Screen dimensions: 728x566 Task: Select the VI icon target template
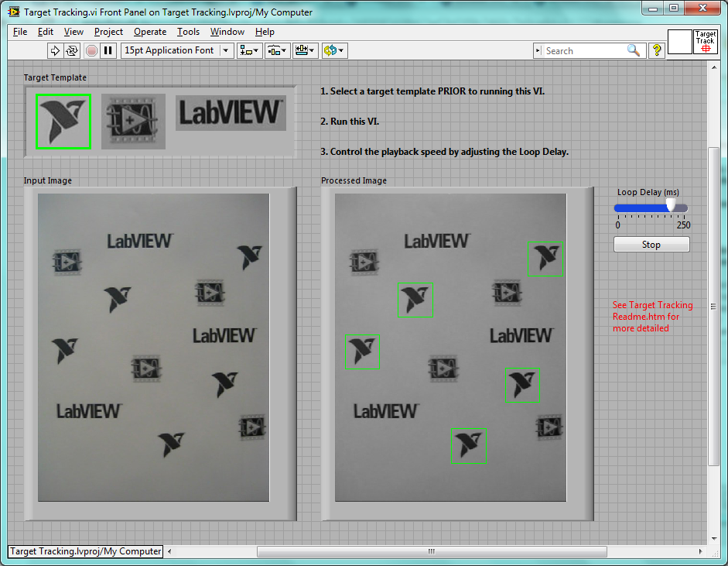[x=133, y=122]
